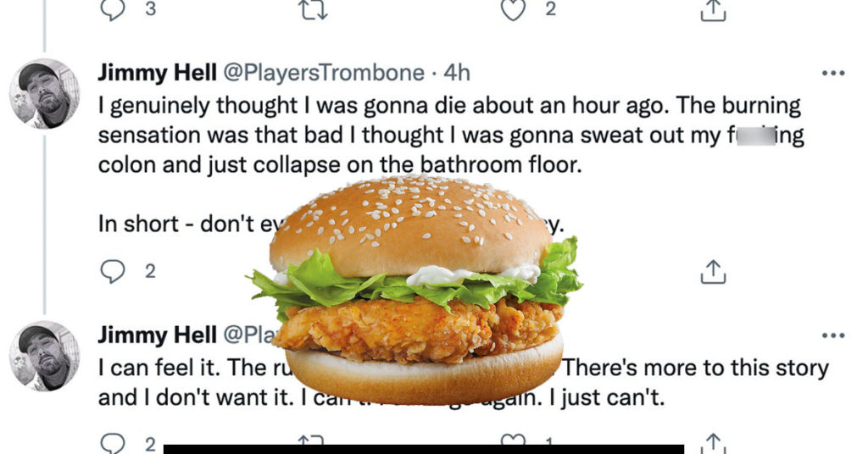Click the @PlayersTrombone handle
Image resolution: width=868 pixels, height=454 pixels.
click(x=324, y=73)
